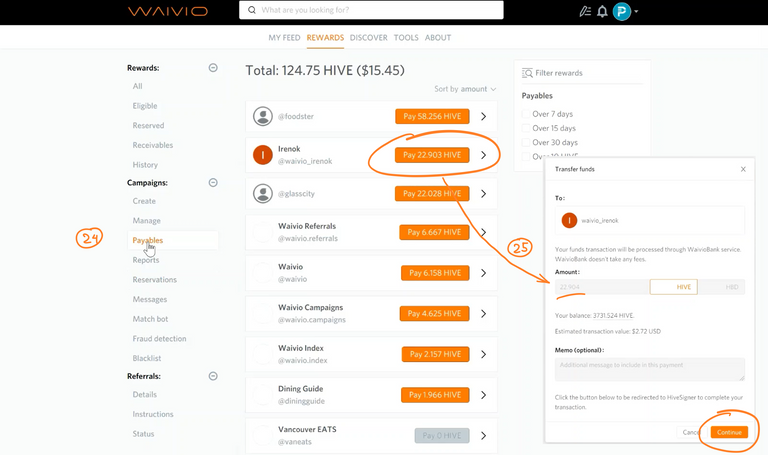Image resolution: width=768 pixels, height=455 pixels.
Task: Click Pay 6.667 HIVE button
Action: point(434,232)
